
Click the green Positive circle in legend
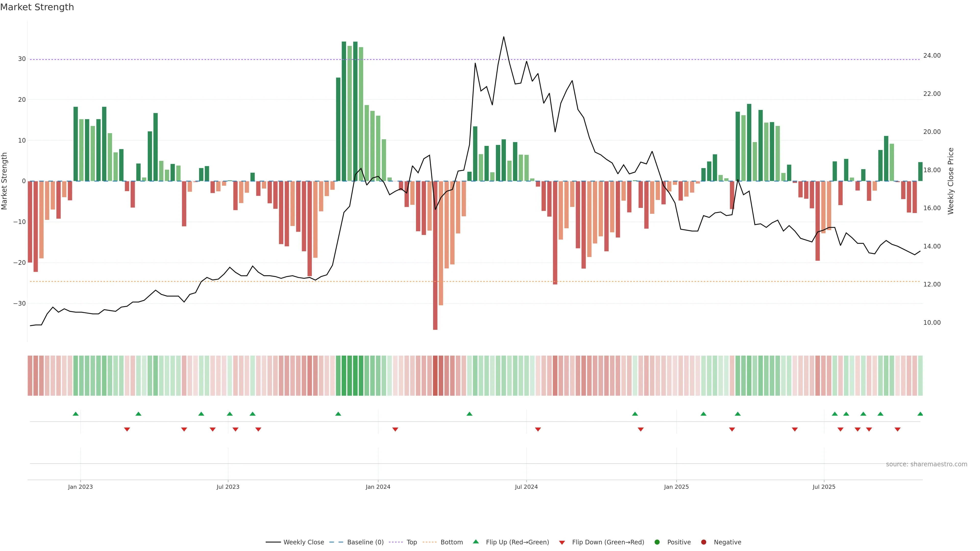tap(657, 542)
